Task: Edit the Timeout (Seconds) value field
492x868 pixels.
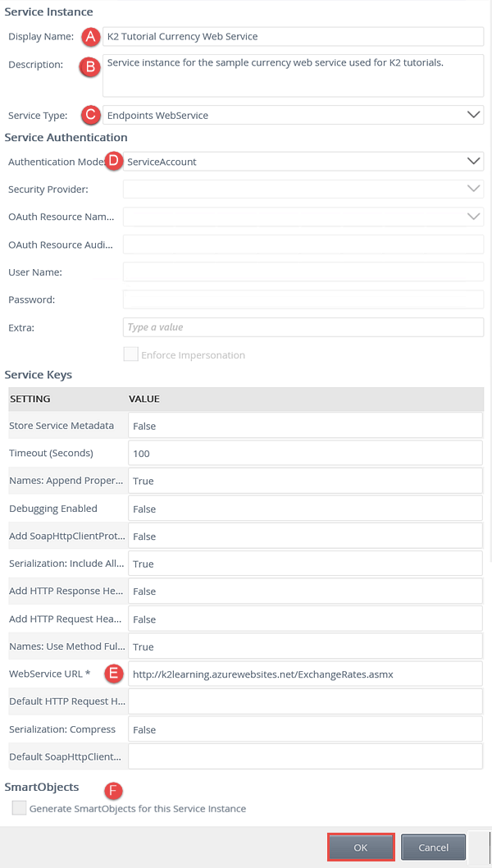Action: tap(305, 454)
